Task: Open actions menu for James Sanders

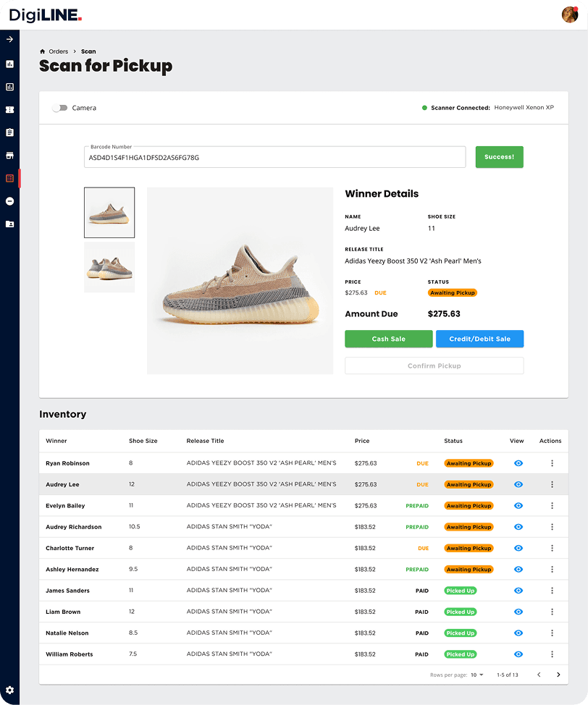Action: pos(552,591)
